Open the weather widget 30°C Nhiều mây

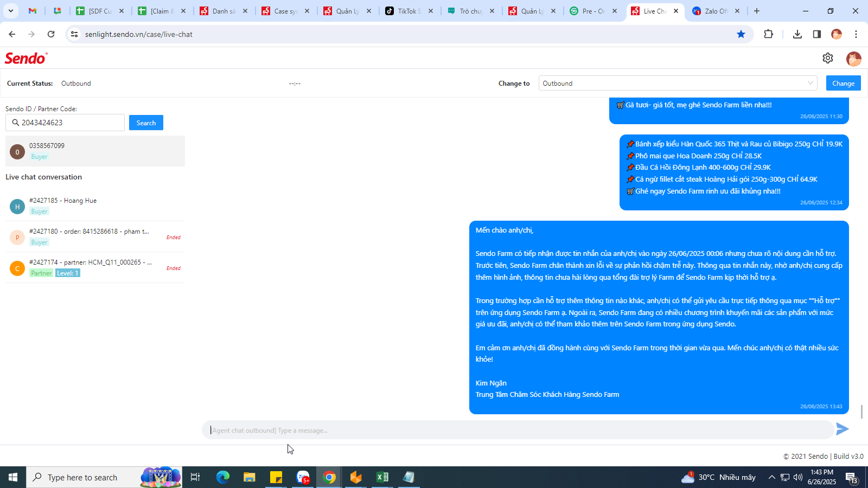(719, 477)
